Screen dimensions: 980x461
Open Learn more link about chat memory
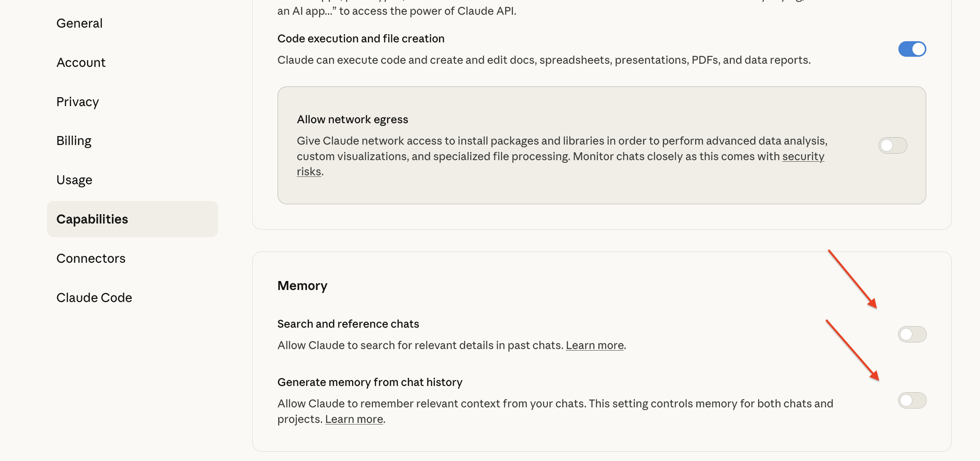tap(354, 419)
